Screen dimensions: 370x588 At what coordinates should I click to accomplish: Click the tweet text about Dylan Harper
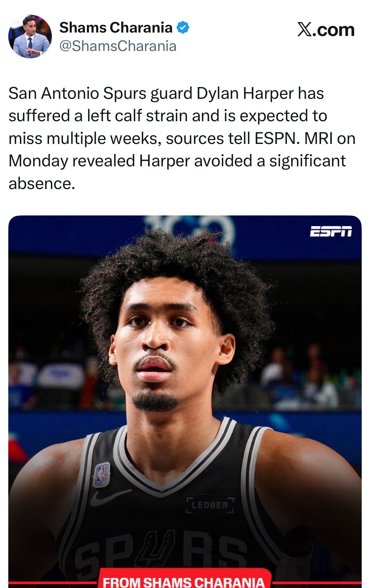[x=182, y=138]
